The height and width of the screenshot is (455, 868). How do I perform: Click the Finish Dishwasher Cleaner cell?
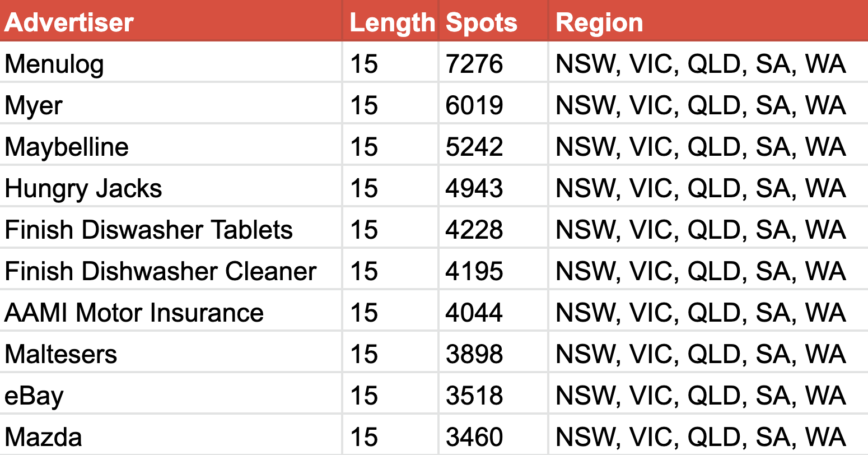click(171, 270)
